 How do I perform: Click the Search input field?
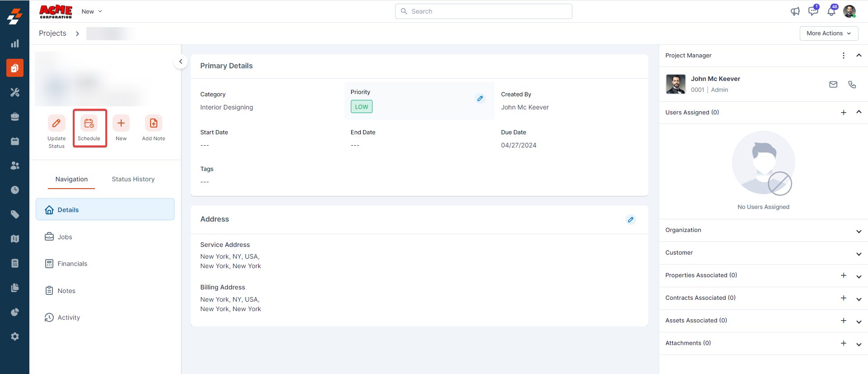[x=484, y=11]
